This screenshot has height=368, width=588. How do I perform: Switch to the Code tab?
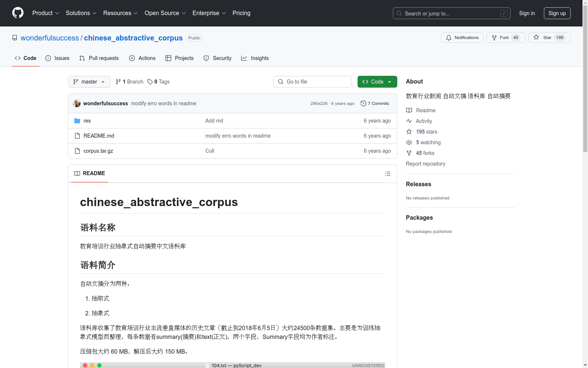[25, 58]
